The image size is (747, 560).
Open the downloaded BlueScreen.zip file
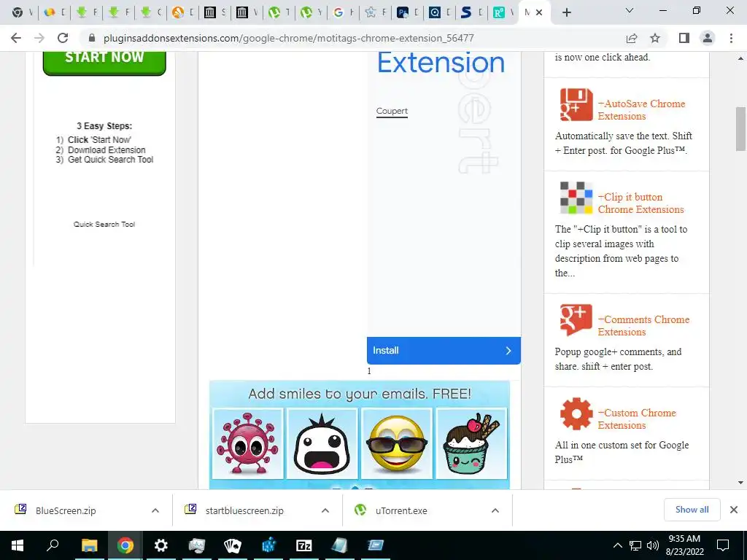pos(66,510)
